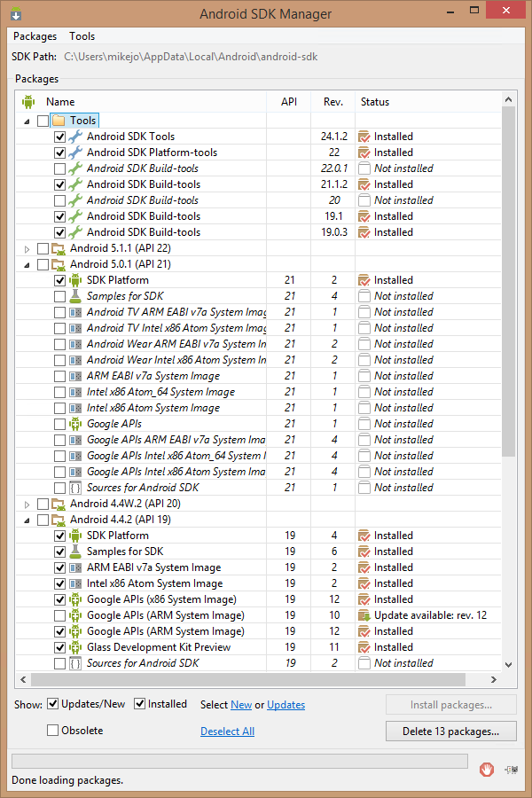Image resolution: width=532 pixels, height=798 pixels.
Task: Open the Packages menu
Action: pos(35,36)
